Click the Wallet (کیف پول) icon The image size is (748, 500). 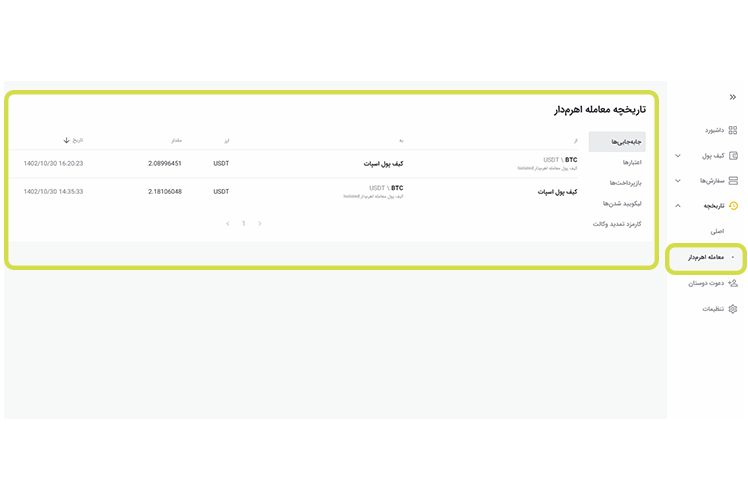tap(733, 156)
